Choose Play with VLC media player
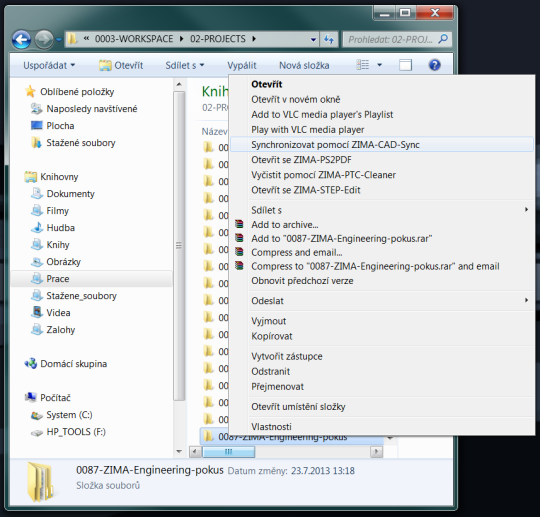The height and width of the screenshot is (517, 540). click(x=382, y=130)
